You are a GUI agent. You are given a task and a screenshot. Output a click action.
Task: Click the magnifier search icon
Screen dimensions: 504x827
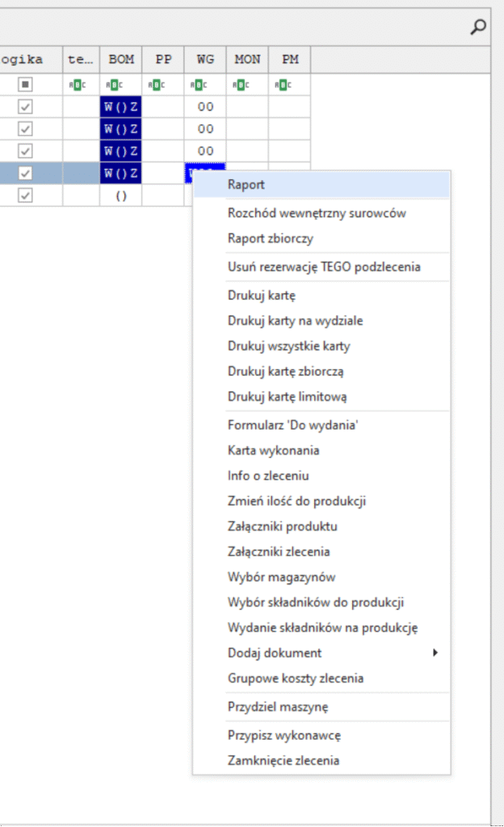tap(478, 28)
